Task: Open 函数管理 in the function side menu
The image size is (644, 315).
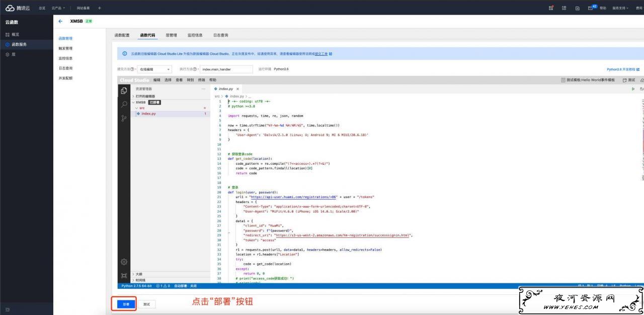Action: click(x=65, y=38)
